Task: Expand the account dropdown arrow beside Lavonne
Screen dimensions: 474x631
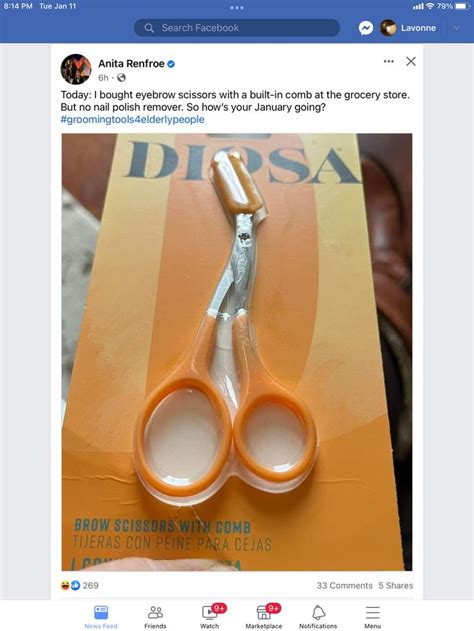Action: click(456, 28)
